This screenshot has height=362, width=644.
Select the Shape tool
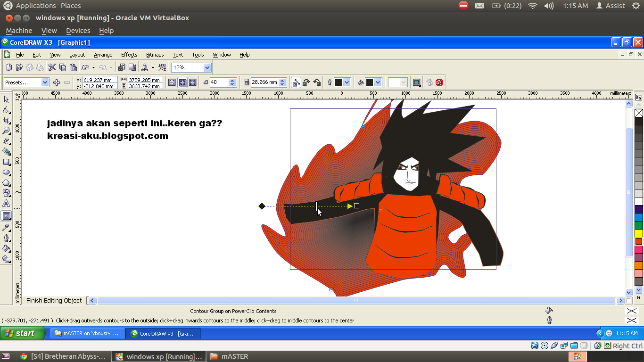6,110
